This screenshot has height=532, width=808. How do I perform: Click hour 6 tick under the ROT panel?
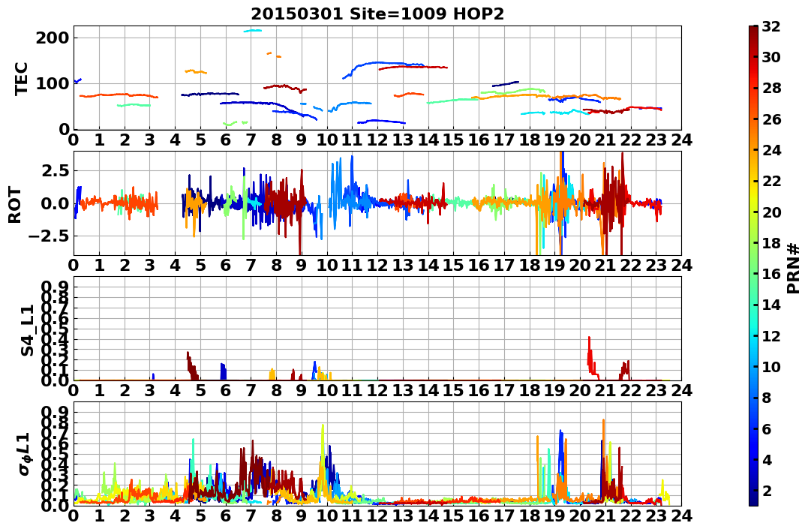coord(226,265)
